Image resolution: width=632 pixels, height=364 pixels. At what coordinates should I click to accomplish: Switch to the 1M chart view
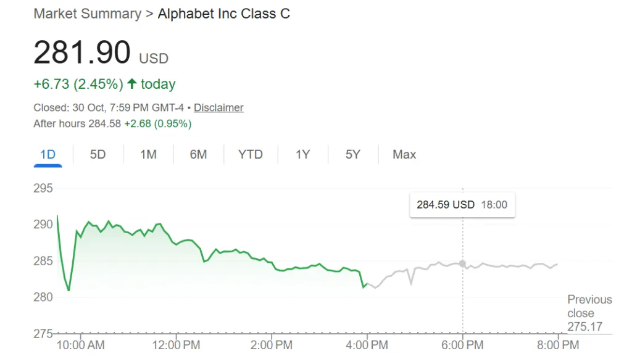(148, 154)
